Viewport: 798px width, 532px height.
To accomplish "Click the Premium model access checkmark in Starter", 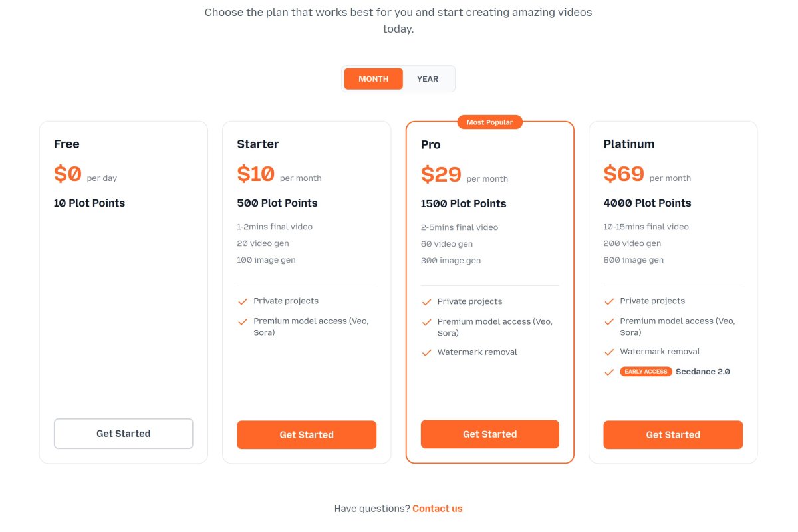I will pos(243,321).
